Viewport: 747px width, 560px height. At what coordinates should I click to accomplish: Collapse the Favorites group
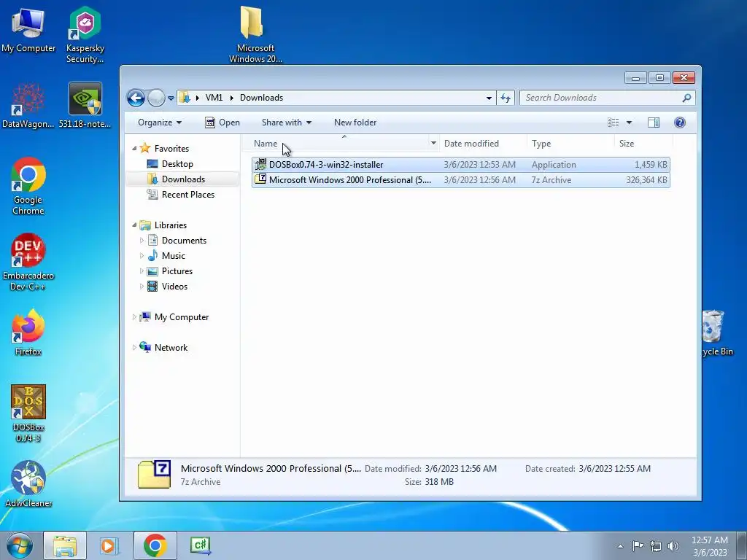click(x=134, y=149)
